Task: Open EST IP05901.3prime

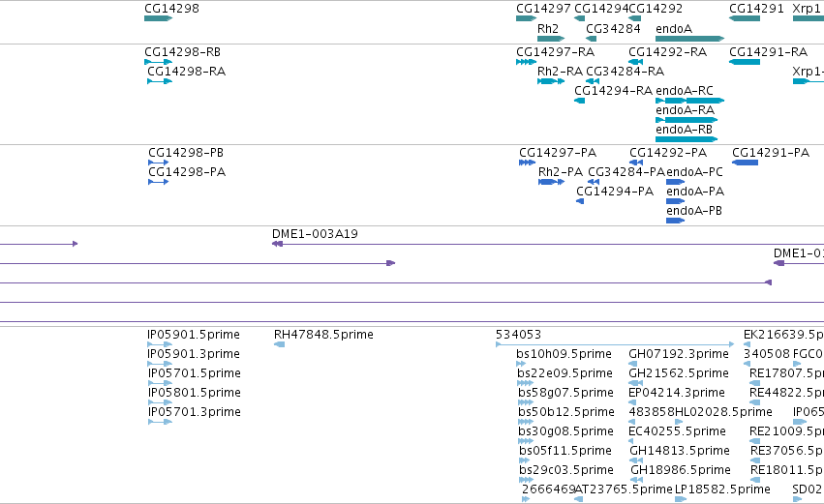Action: point(194,354)
